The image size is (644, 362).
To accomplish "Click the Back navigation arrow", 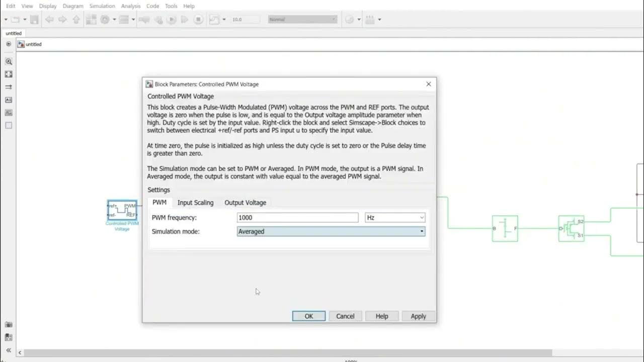I will [49, 20].
